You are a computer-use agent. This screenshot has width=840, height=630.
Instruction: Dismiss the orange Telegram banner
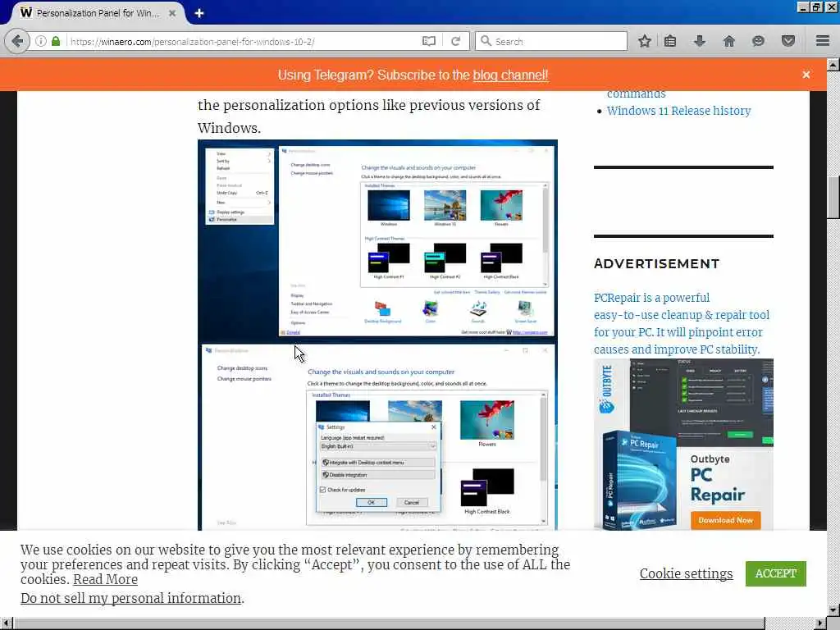[806, 75]
